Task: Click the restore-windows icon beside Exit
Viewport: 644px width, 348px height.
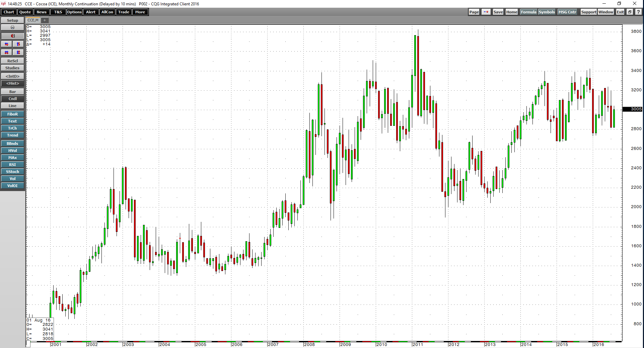Action: (x=630, y=12)
